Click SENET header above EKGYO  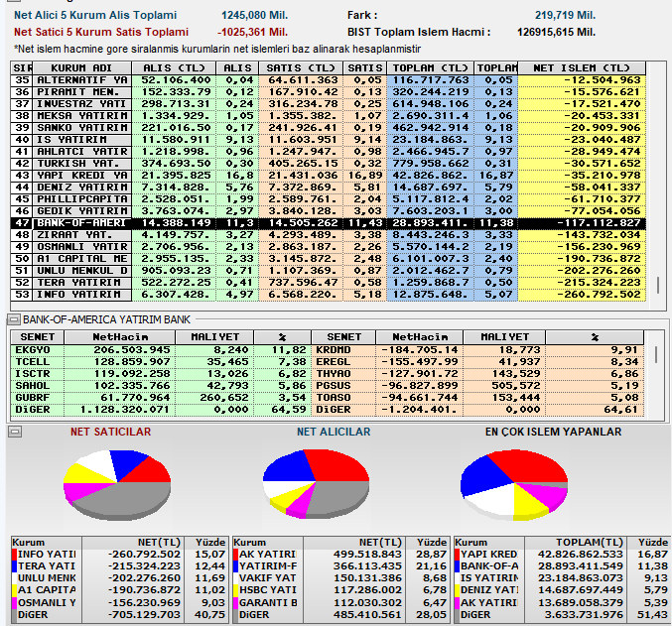pos(38,336)
